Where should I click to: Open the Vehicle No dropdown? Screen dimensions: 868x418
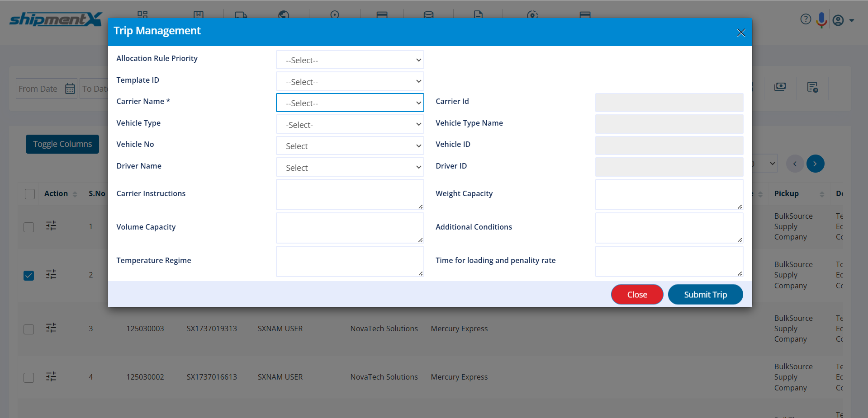[350, 146]
